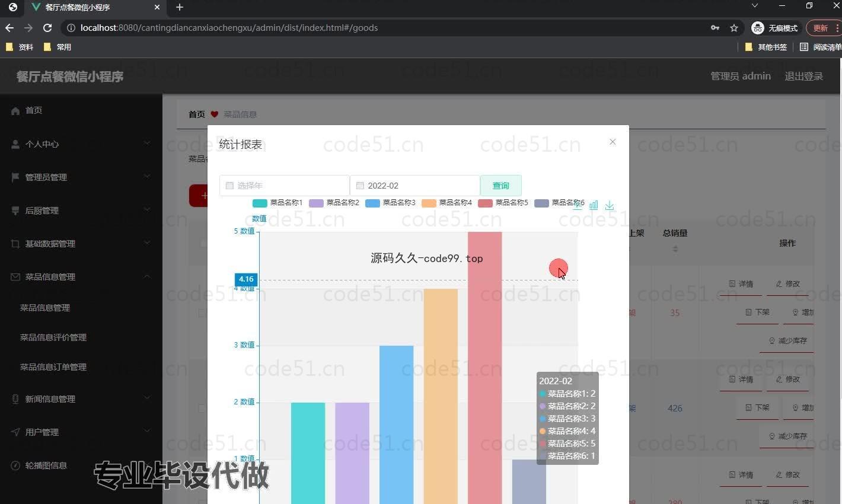Viewport: 842px width, 504px height.
Task: Expand 新闻信息管理 sidebar menu
Action: [81, 399]
